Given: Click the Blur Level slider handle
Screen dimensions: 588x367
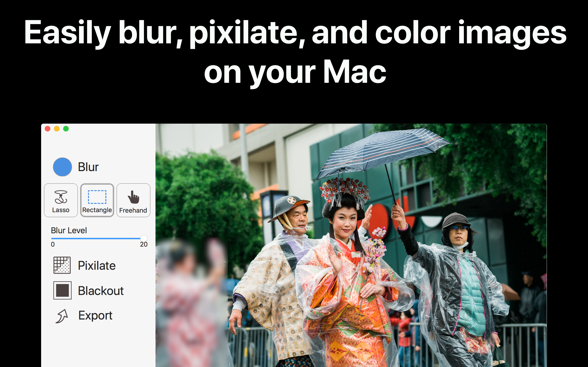Looking at the screenshot, I should [x=144, y=238].
